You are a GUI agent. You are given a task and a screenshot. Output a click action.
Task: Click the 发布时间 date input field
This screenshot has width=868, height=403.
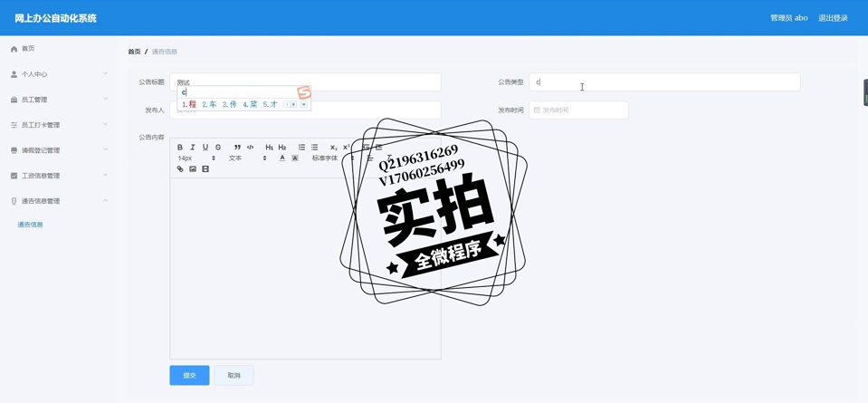578,110
